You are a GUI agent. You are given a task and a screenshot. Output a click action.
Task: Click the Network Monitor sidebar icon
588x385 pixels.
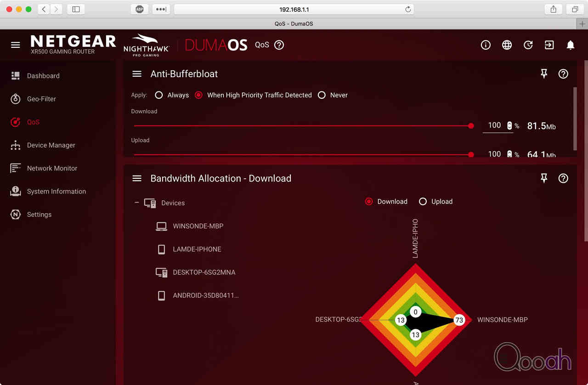[x=16, y=168]
